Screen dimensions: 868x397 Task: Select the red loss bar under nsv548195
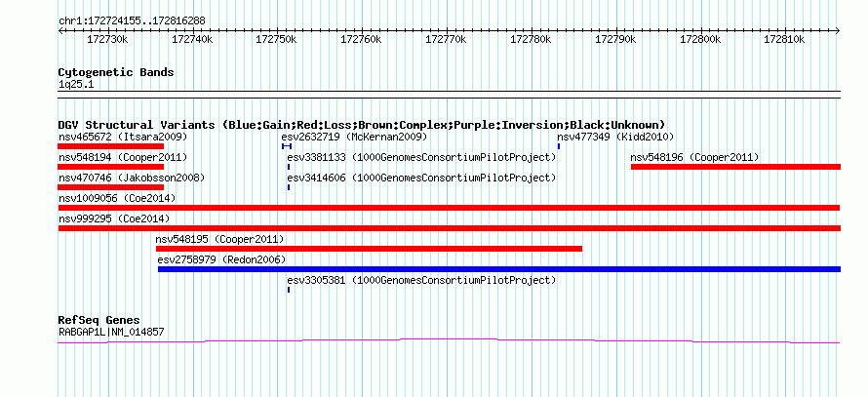(x=370, y=249)
